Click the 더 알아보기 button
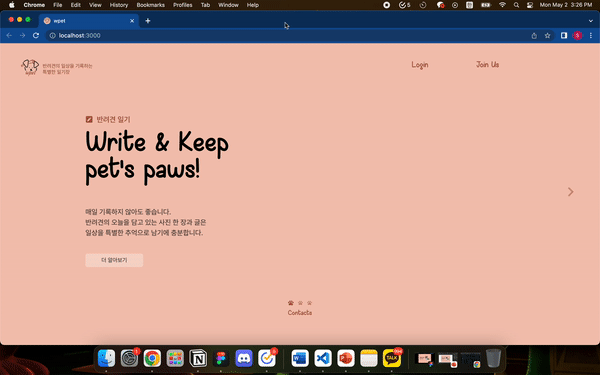The image size is (600, 375). (114, 260)
